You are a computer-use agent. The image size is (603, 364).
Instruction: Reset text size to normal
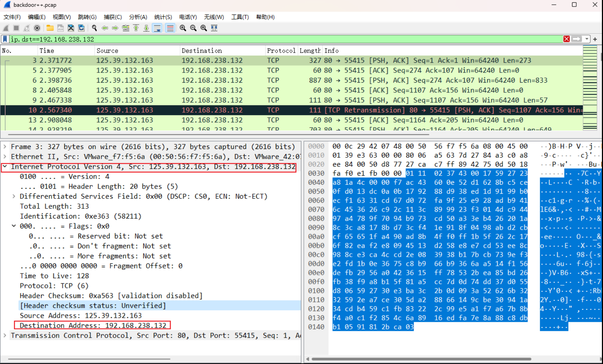point(204,28)
